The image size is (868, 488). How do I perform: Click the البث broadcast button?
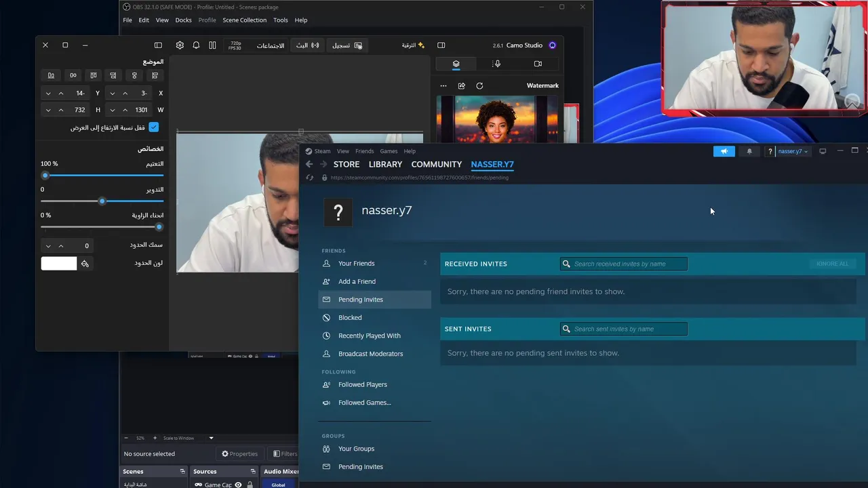[307, 45]
